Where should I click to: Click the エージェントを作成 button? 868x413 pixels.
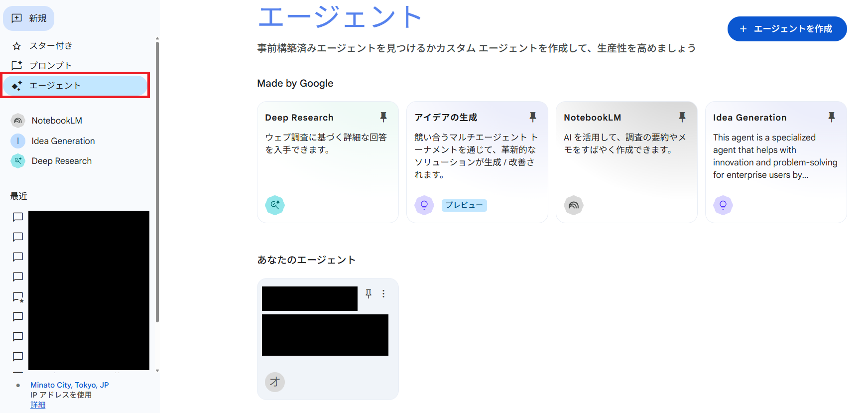tap(787, 29)
